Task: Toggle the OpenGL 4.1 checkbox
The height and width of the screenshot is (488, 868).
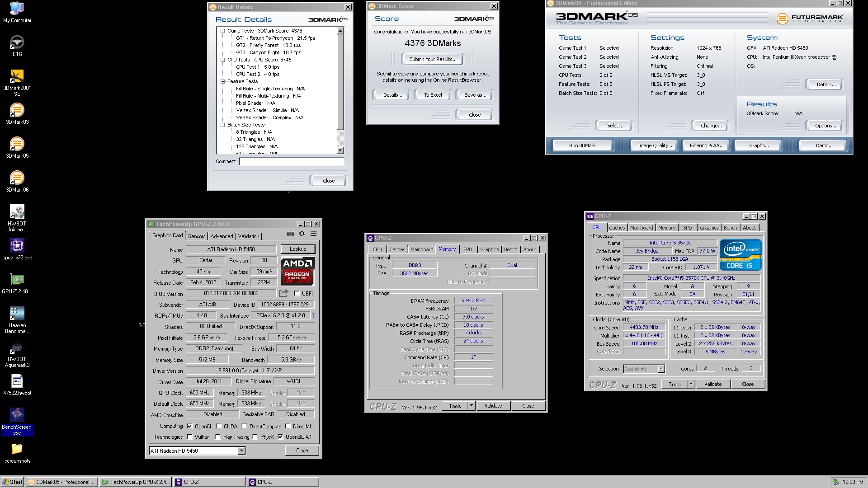Action: point(280,437)
